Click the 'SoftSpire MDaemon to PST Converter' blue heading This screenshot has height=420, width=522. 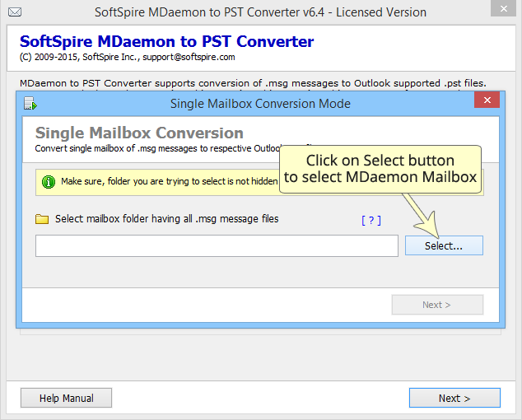point(166,42)
